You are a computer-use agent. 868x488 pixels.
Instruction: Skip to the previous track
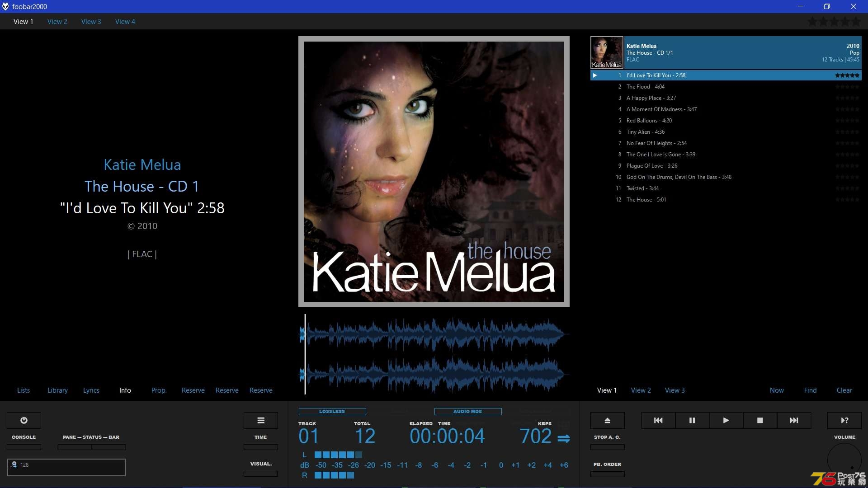(x=658, y=420)
